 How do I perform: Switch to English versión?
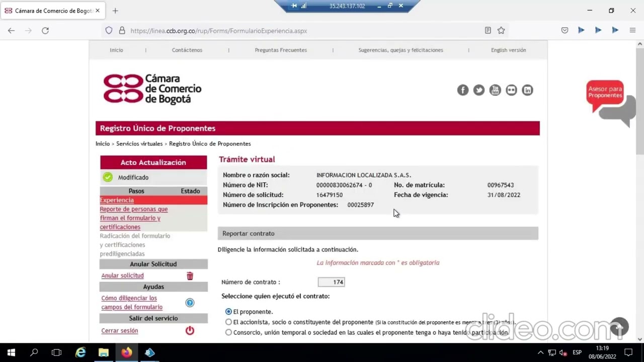(x=508, y=50)
